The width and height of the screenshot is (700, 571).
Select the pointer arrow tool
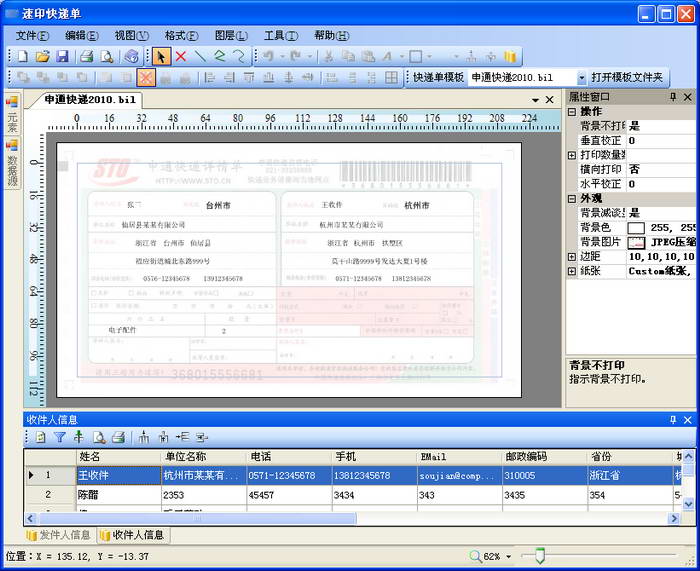coord(162,57)
